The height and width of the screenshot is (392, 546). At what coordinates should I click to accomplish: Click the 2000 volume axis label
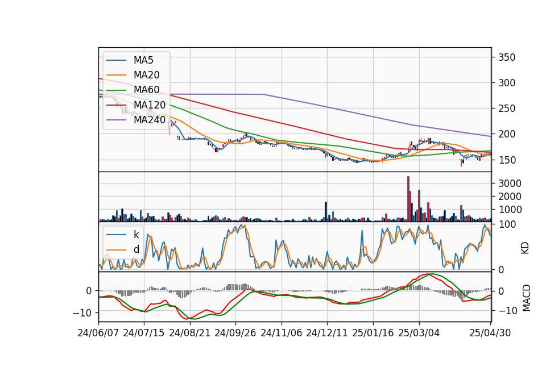pyautogui.click(x=510, y=197)
